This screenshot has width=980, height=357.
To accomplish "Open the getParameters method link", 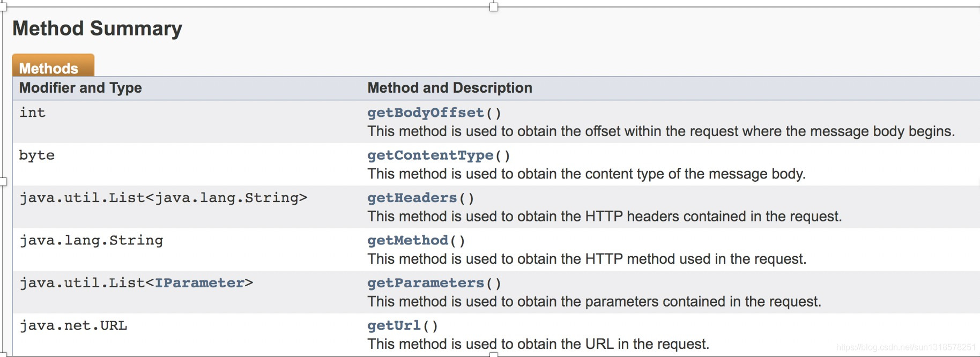I will click(426, 283).
